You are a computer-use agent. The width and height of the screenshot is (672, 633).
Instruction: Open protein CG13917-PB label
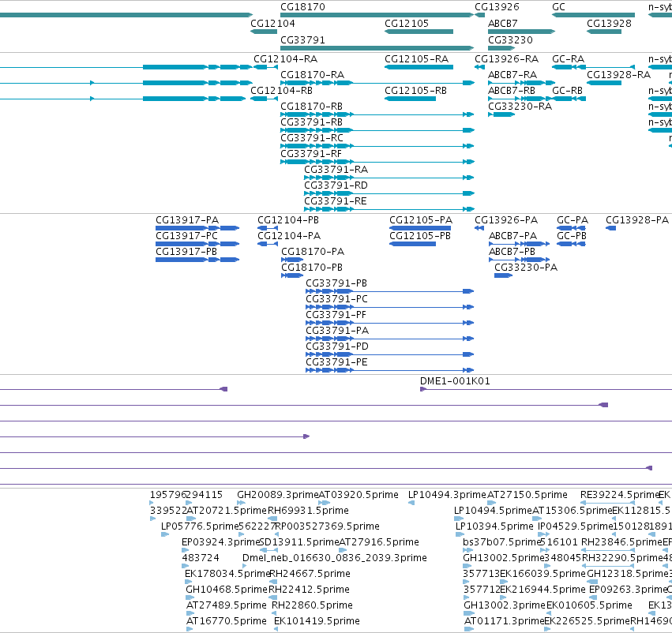coord(186,252)
